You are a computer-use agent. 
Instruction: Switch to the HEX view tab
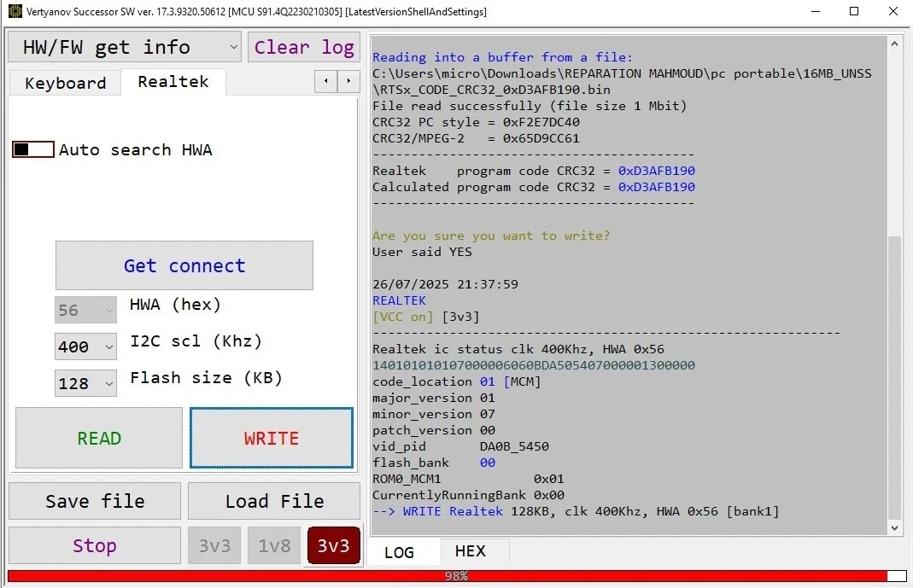470,551
